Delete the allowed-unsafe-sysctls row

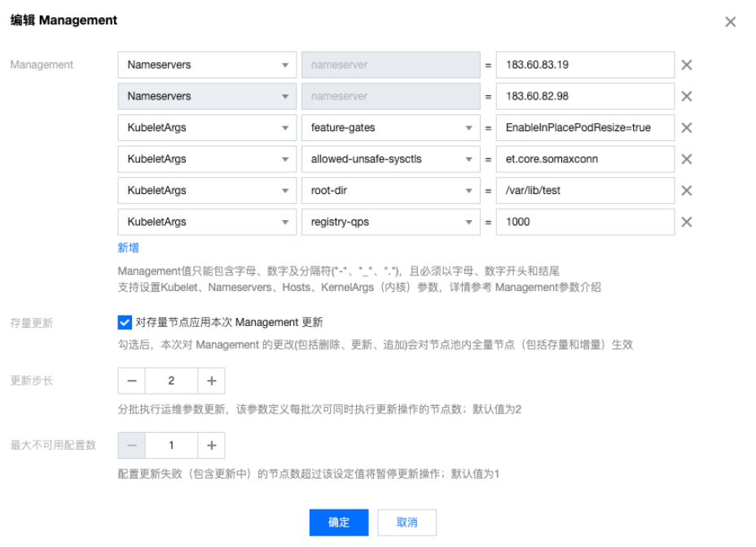(687, 159)
